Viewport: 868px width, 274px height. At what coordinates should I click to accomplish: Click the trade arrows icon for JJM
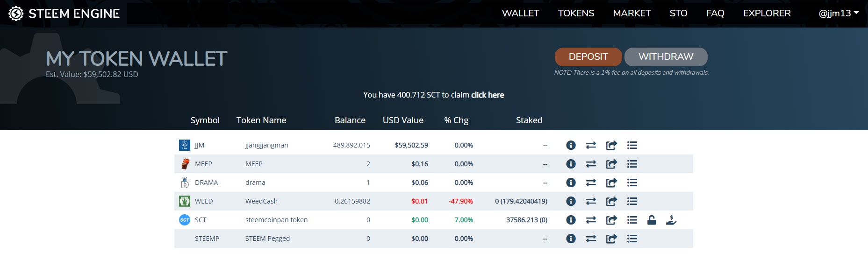(591, 145)
